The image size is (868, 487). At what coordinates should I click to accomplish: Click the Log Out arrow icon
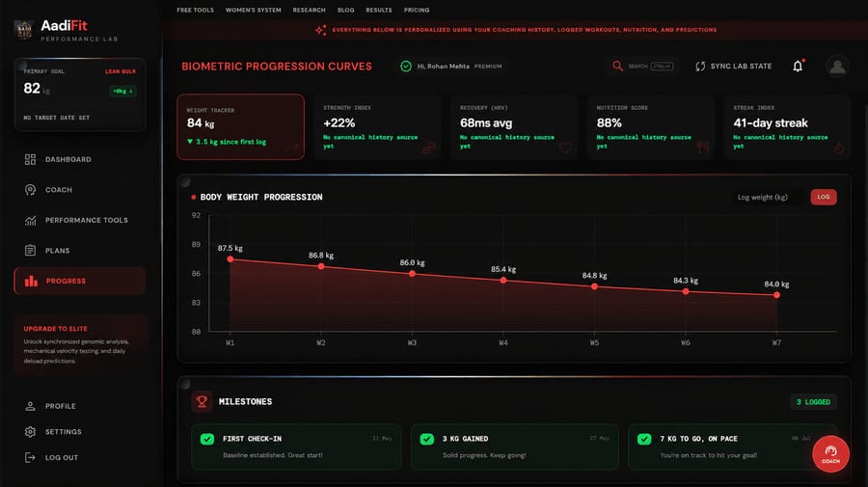point(31,458)
